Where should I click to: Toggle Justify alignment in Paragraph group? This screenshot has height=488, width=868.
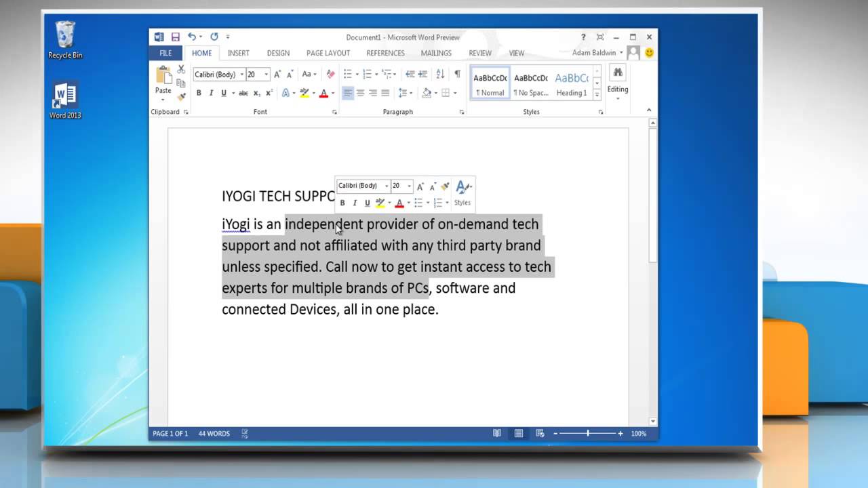coord(385,93)
